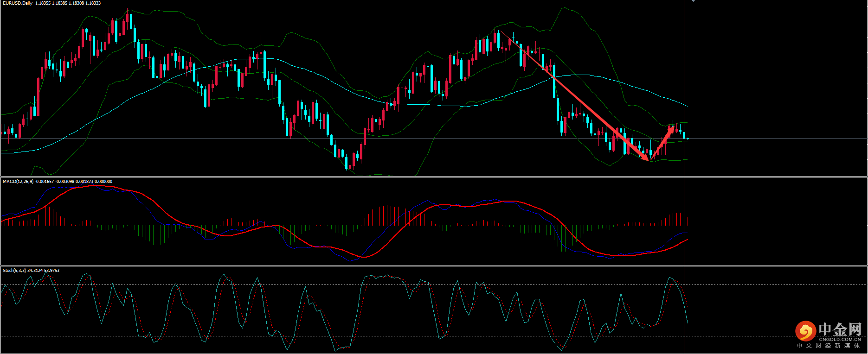Image resolution: width=868 pixels, height=354 pixels.
Task: Click the red MACD signal line's right end
Action: (687, 240)
